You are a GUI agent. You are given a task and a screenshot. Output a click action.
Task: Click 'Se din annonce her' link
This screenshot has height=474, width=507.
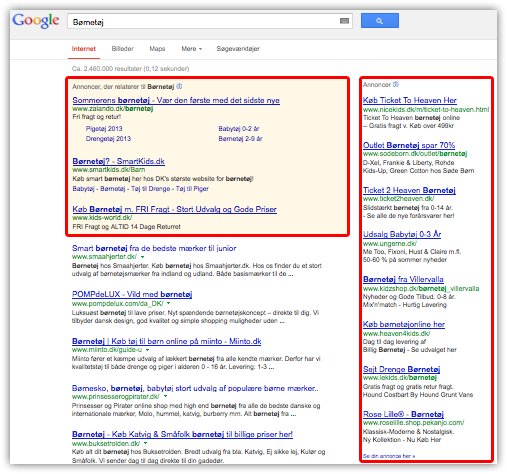tap(389, 456)
